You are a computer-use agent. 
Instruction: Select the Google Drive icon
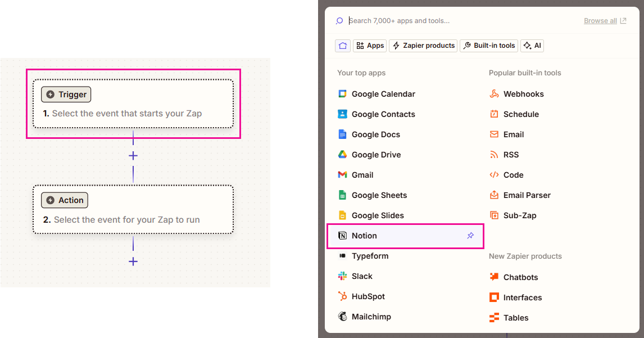point(342,155)
